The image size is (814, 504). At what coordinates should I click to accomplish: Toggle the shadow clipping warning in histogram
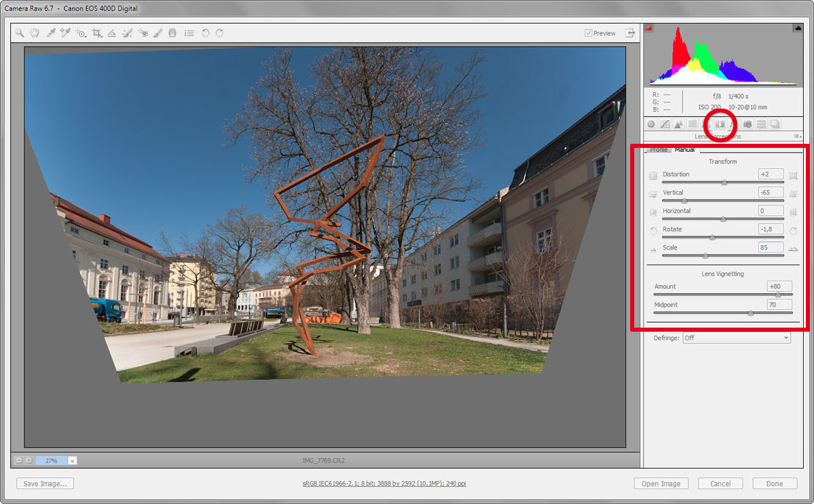[x=649, y=28]
